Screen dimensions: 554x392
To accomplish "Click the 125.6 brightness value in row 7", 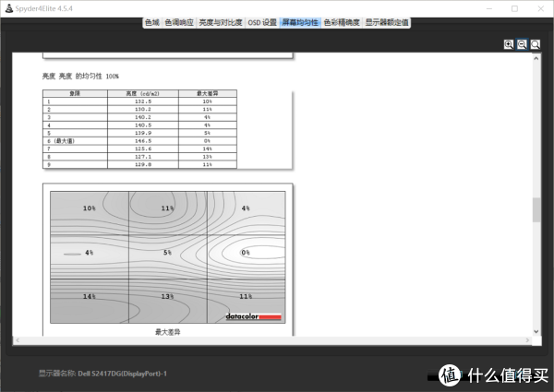I will 143,148.
